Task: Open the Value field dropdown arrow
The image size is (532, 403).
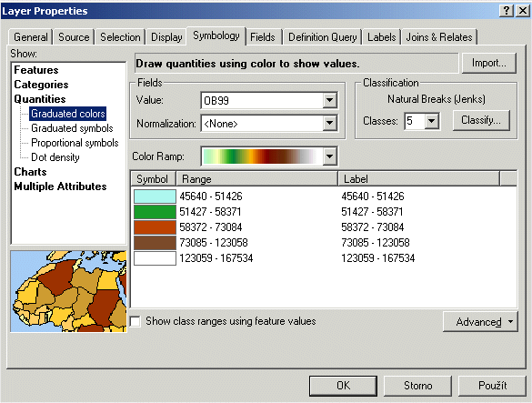Action: [329, 100]
